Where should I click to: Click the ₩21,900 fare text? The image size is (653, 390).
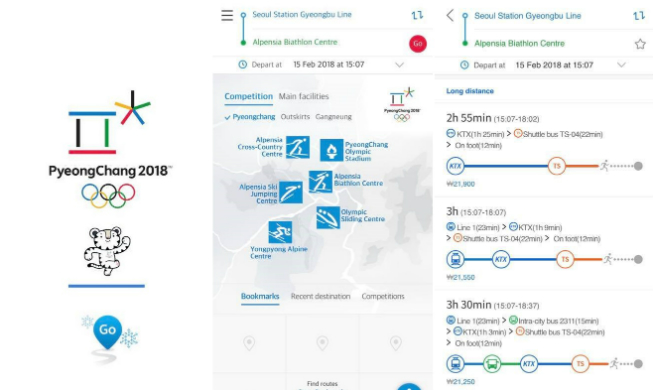coord(461,184)
